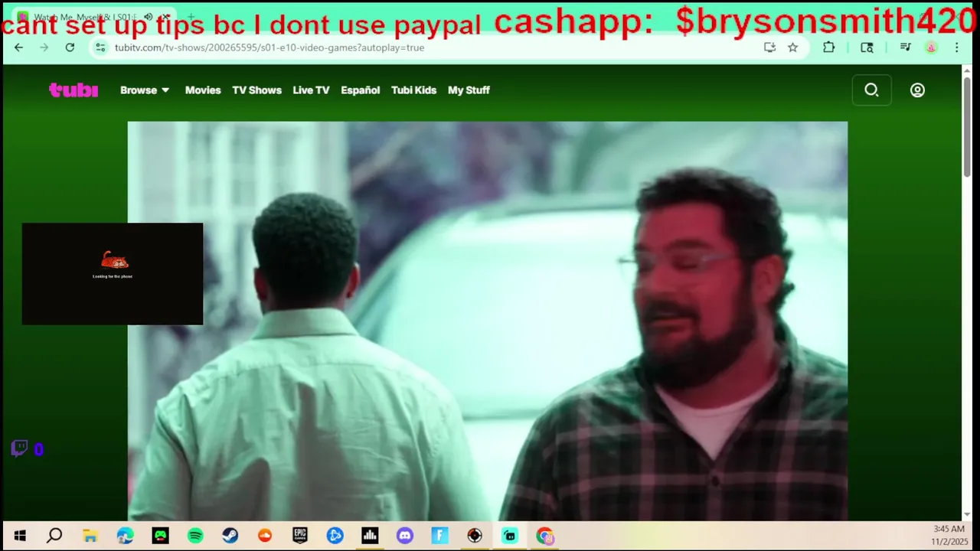Bookmark this page with star icon

[792, 47]
